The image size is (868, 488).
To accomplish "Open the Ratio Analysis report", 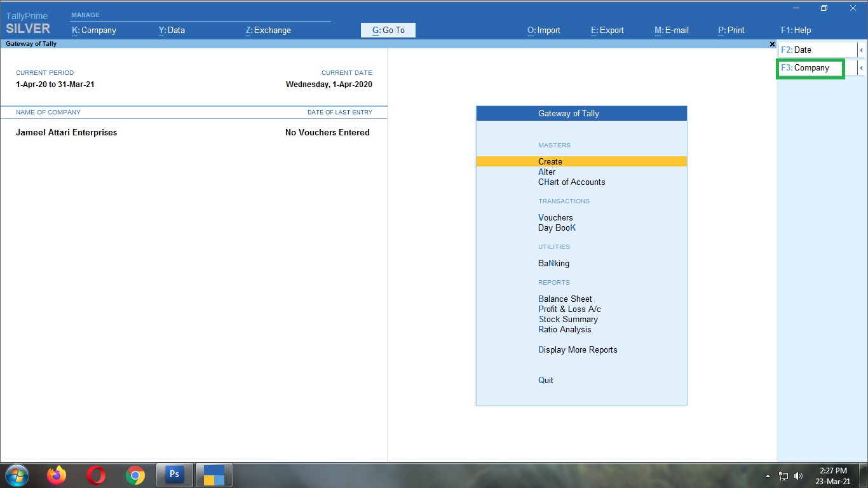I will [564, 329].
